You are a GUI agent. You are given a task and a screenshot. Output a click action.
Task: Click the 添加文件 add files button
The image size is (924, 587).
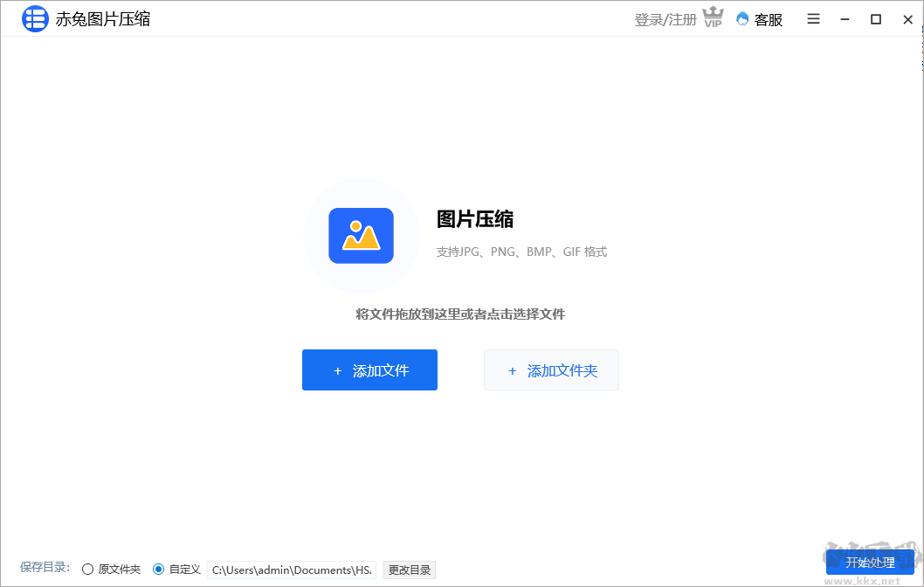pyautogui.click(x=369, y=369)
